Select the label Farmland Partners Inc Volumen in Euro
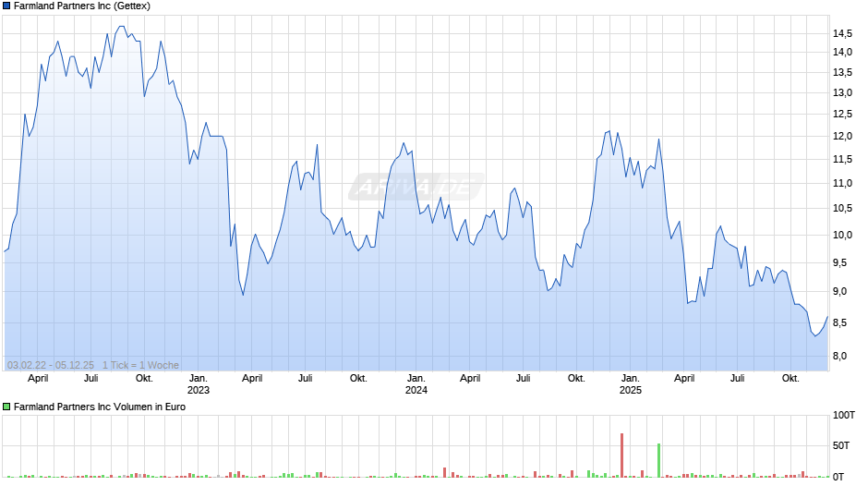The height and width of the screenshot is (486, 868). tap(100, 407)
